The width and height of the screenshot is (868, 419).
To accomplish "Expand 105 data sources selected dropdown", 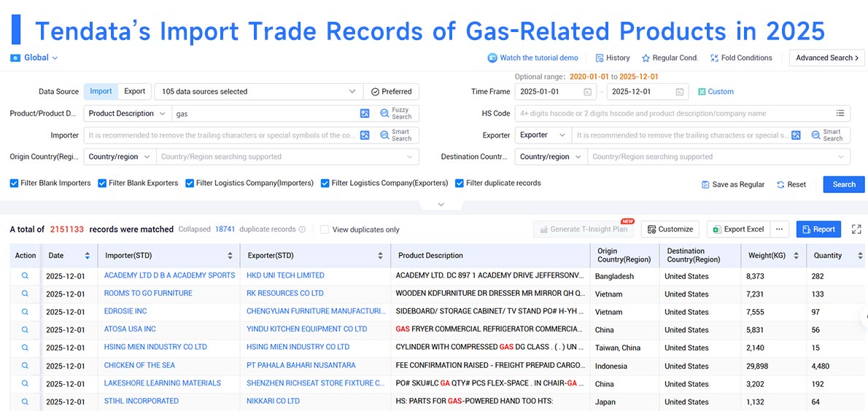I will (x=259, y=92).
